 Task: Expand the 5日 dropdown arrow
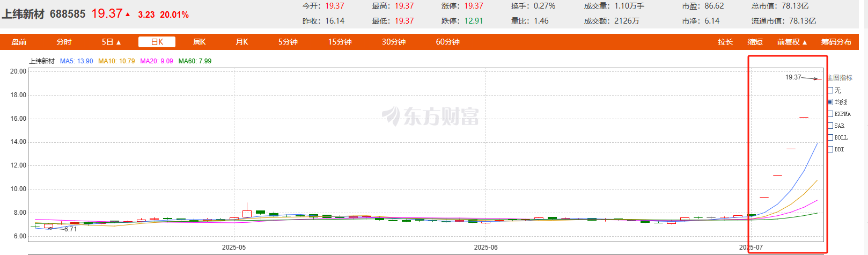click(119, 42)
